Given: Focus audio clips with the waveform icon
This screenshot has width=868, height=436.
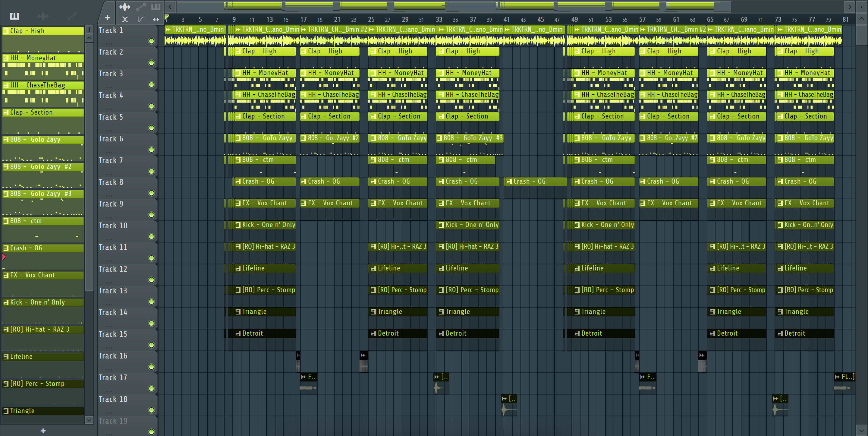Looking at the screenshot, I should (125, 6).
